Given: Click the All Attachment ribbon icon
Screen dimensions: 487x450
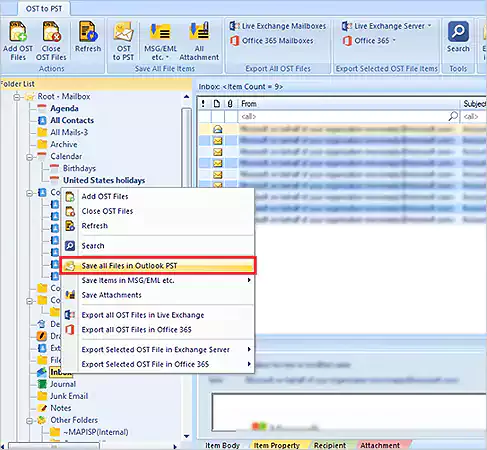Looking at the screenshot, I should pos(199,41).
